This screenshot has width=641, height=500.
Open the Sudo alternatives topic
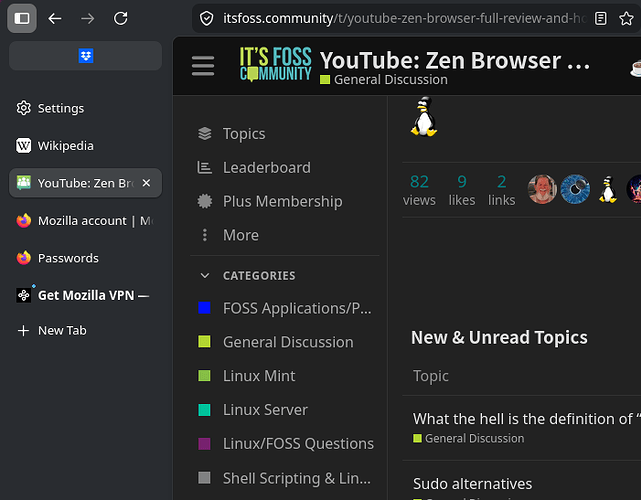pos(472,484)
